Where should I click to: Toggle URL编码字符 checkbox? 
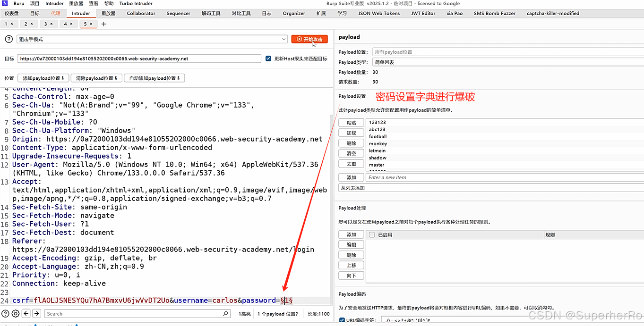coord(342,320)
